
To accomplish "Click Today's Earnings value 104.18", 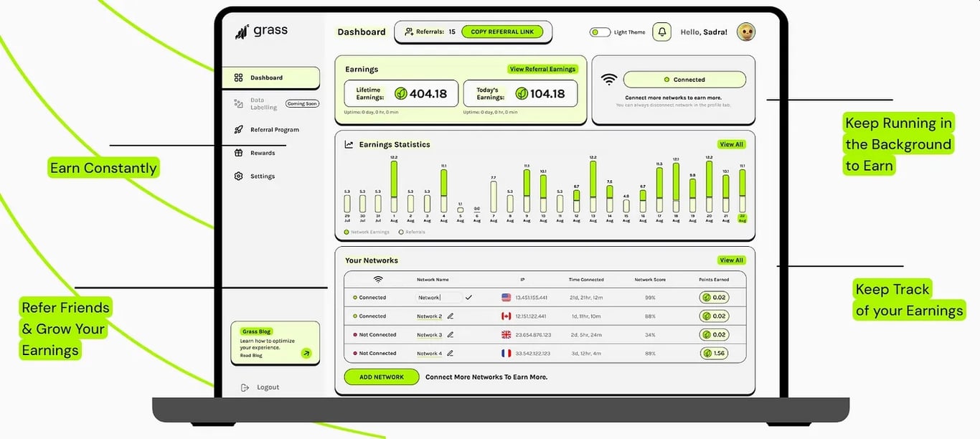I will click(547, 93).
